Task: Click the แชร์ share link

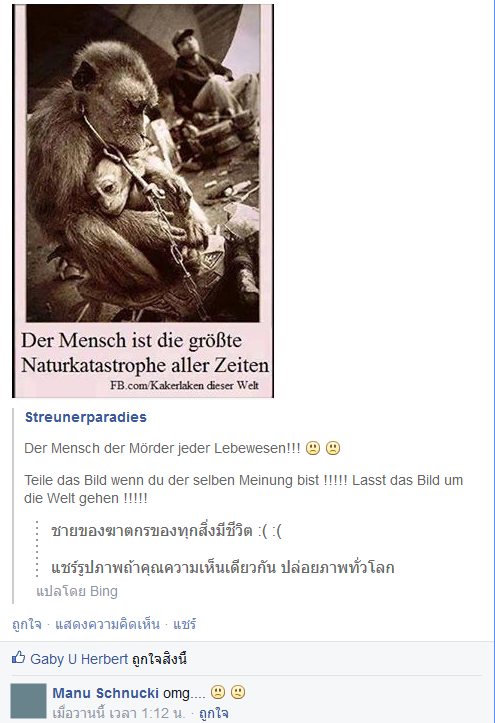Action: [x=185, y=624]
